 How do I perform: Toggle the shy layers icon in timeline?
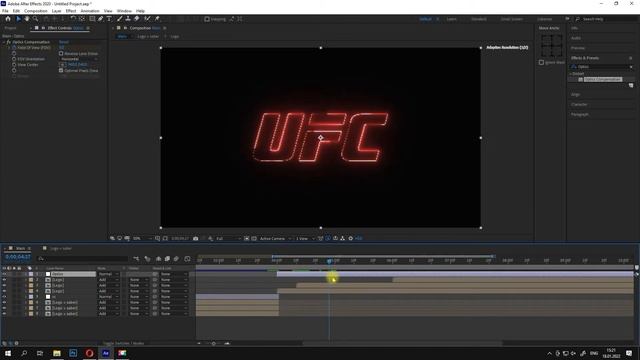point(158,259)
